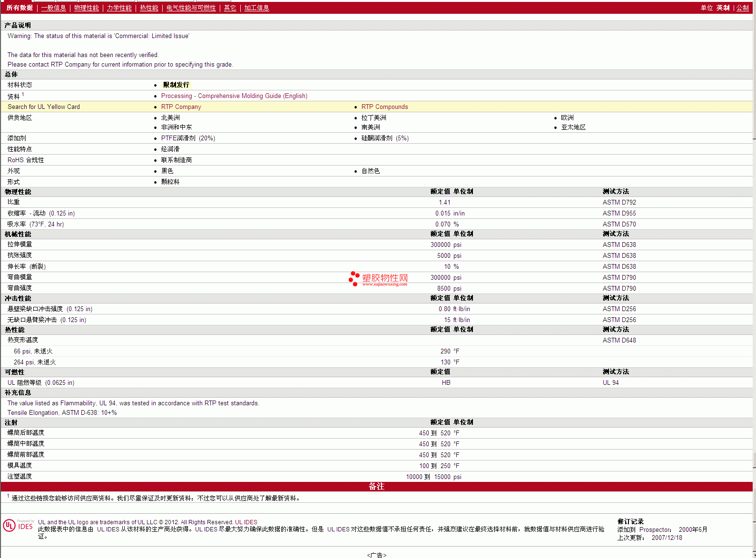This screenshot has width=756, height=558.
Task: Click ASTM D955 test method
Action: point(619,213)
